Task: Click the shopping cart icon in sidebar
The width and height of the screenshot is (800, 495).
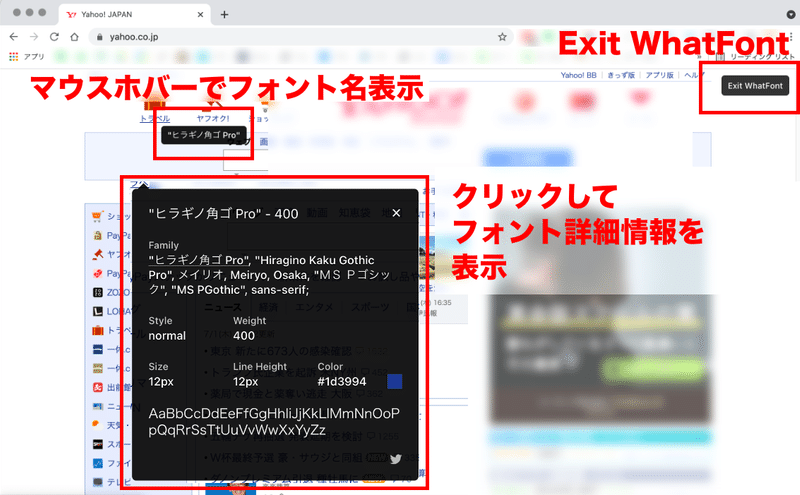Action: (97, 216)
